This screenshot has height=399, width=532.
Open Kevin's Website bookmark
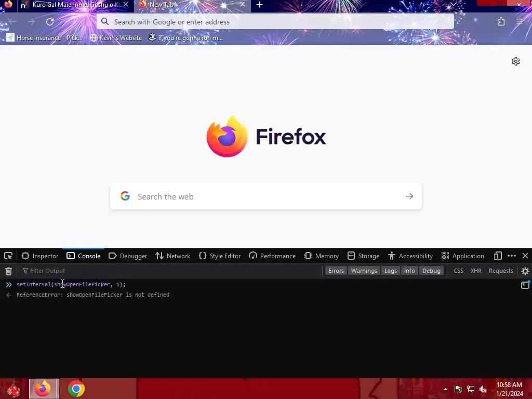pyautogui.click(x=116, y=37)
